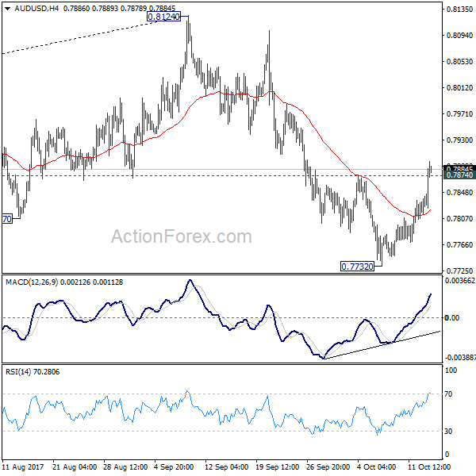476x476 pixels.
Task: Open the chart dropdown triangle beside AUDUSD
Action: 8,9
